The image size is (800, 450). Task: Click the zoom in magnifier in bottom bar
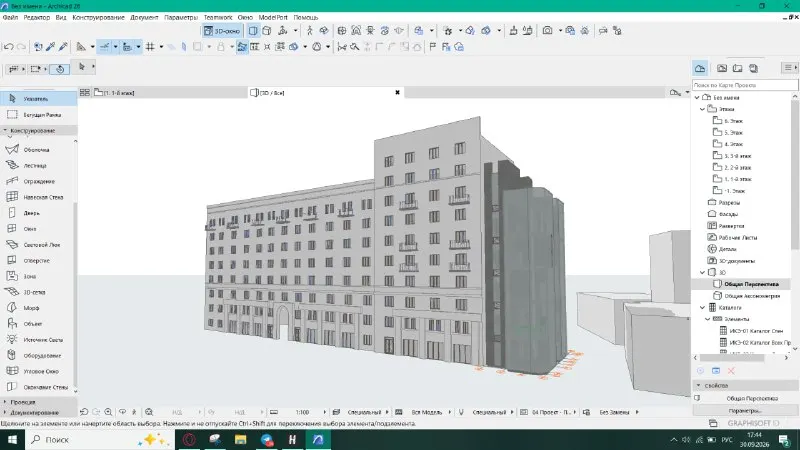108,412
